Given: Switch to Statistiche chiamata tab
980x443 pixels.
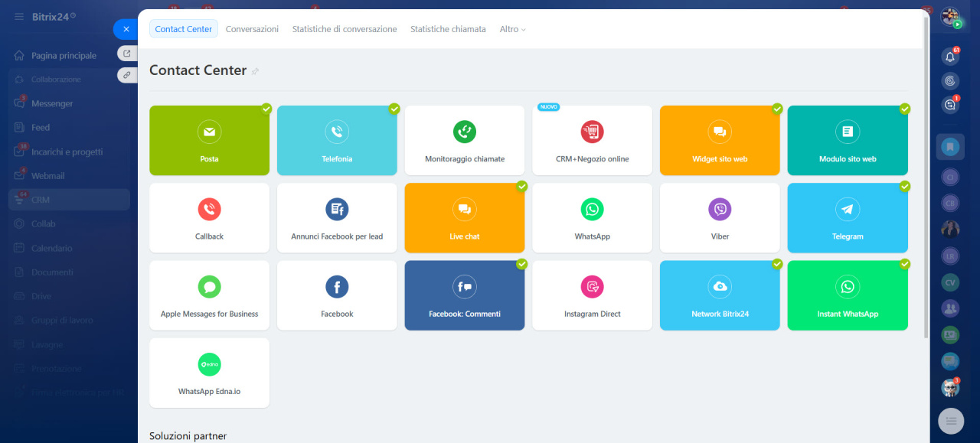Looking at the screenshot, I should [448, 29].
